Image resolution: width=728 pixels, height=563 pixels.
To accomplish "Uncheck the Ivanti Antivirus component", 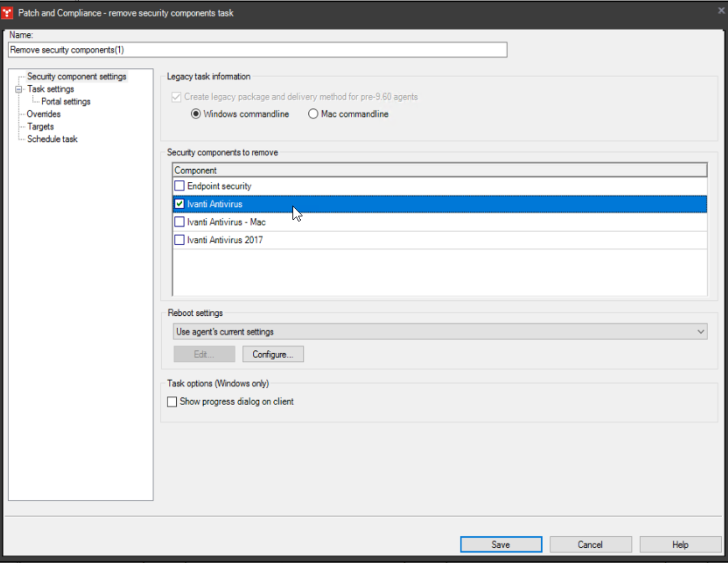I will [x=179, y=204].
